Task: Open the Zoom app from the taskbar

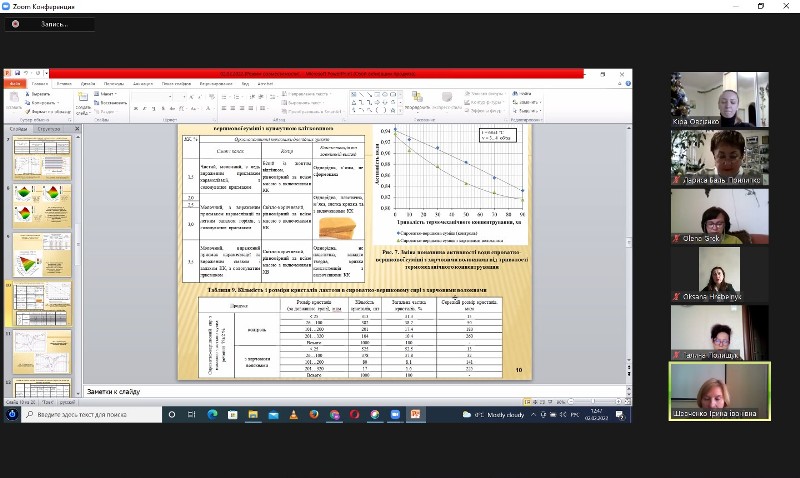Action: click(x=395, y=415)
